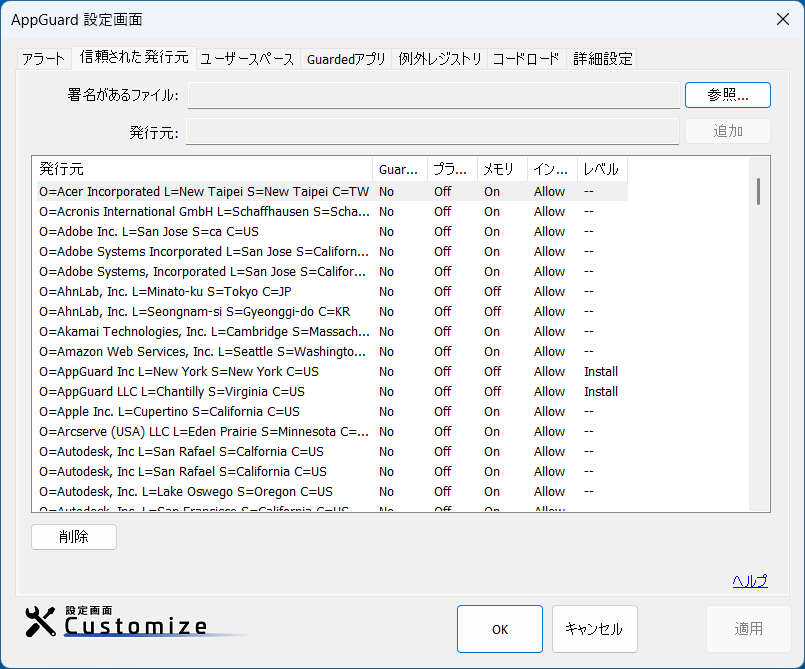This screenshot has height=669, width=805.
Task: Open the ユーザースペース tab
Action: (247, 59)
